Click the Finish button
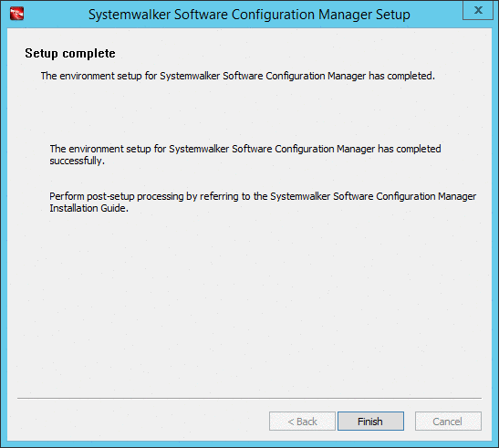The image size is (499, 448). (370, 421)
